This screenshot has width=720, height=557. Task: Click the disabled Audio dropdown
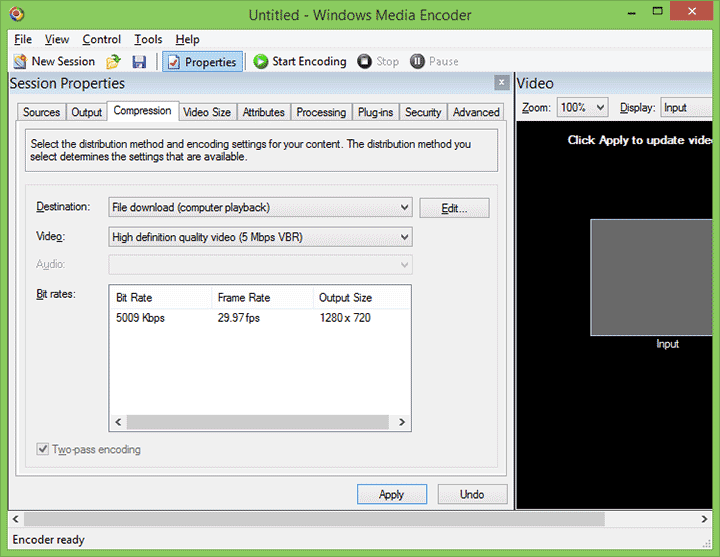click(260, 265)
